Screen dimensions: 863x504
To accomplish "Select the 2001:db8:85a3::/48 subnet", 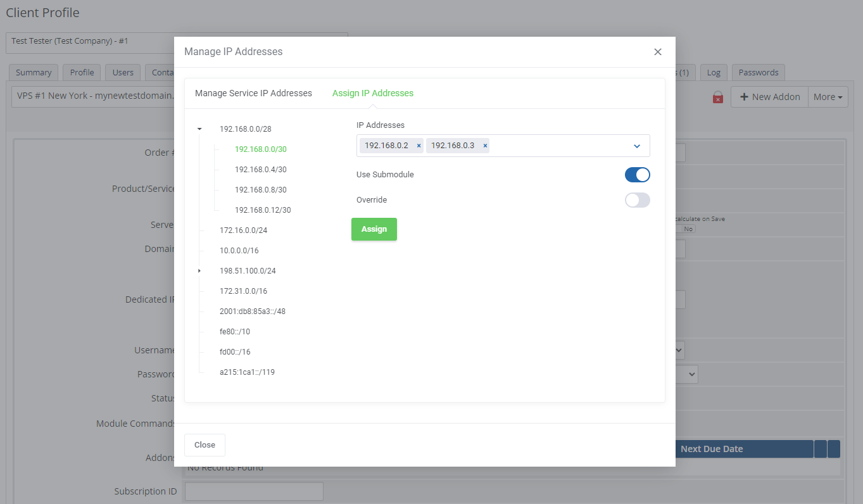I will point(252,311).
